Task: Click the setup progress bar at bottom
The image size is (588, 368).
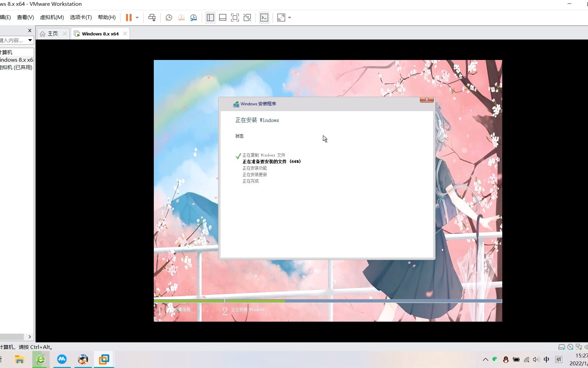Action: (x=328, y=301)
